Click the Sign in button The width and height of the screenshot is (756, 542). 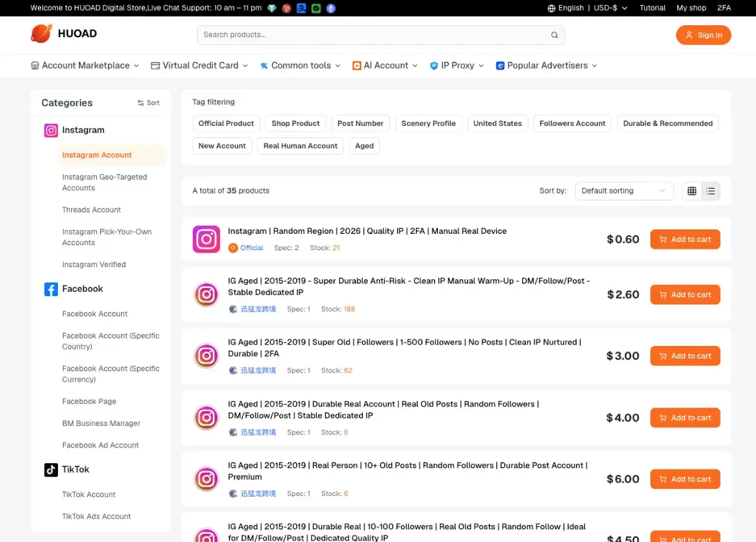(704, 35)
